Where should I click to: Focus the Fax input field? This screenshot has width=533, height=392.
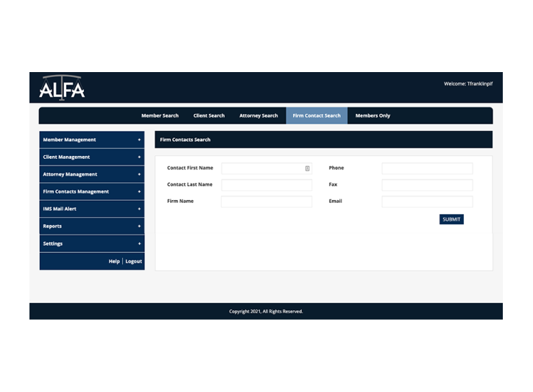pos(427,185)
